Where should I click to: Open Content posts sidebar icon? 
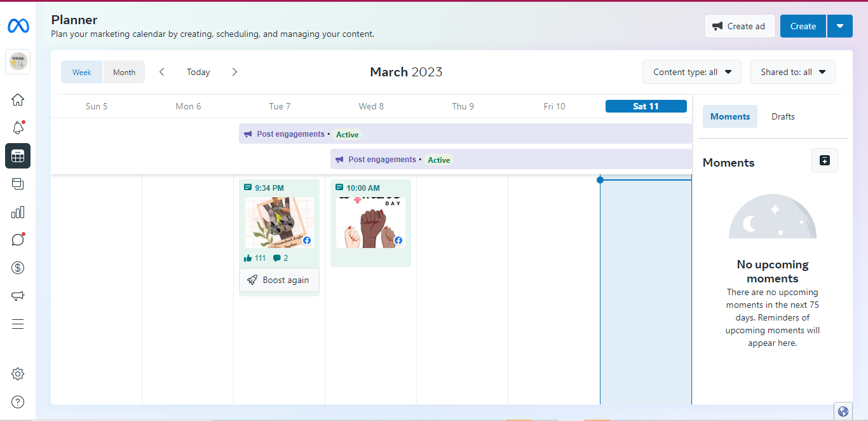pyautogui.click(x=18, y=184)
